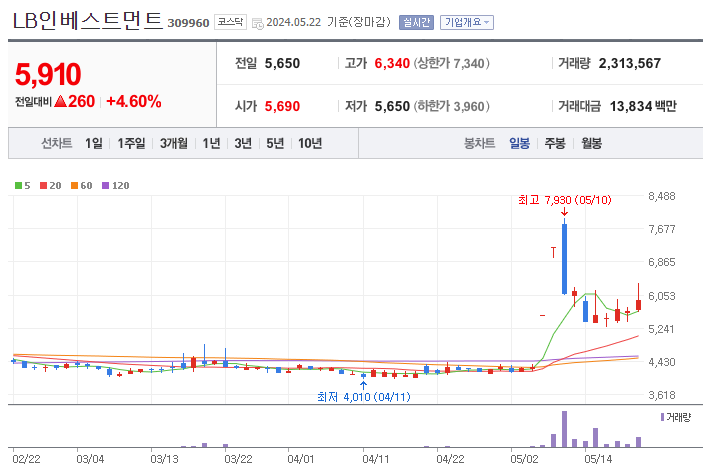Show the 5년 line chart

[x=275, y=143]
